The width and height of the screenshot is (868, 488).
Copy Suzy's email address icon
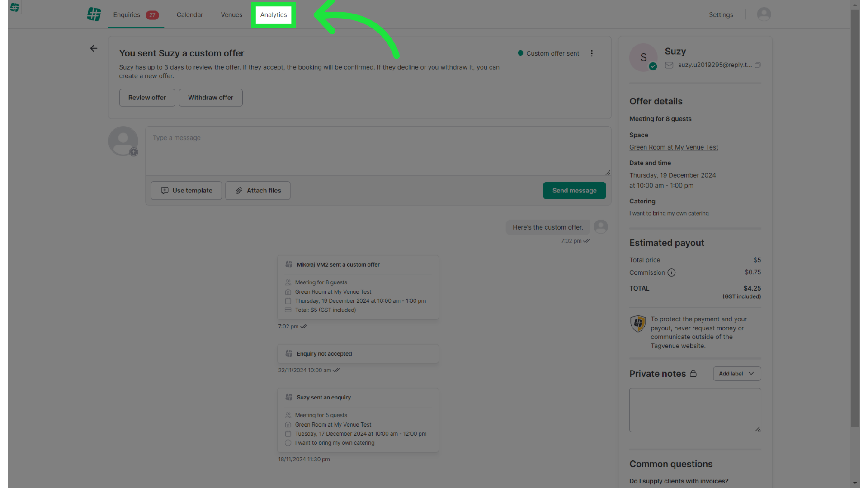pos(758,65)
